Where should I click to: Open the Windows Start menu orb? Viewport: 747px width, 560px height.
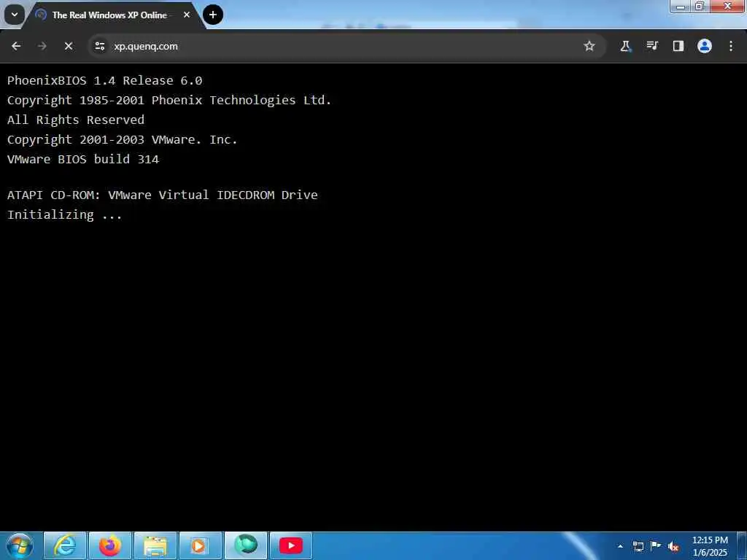pos(20,545)
